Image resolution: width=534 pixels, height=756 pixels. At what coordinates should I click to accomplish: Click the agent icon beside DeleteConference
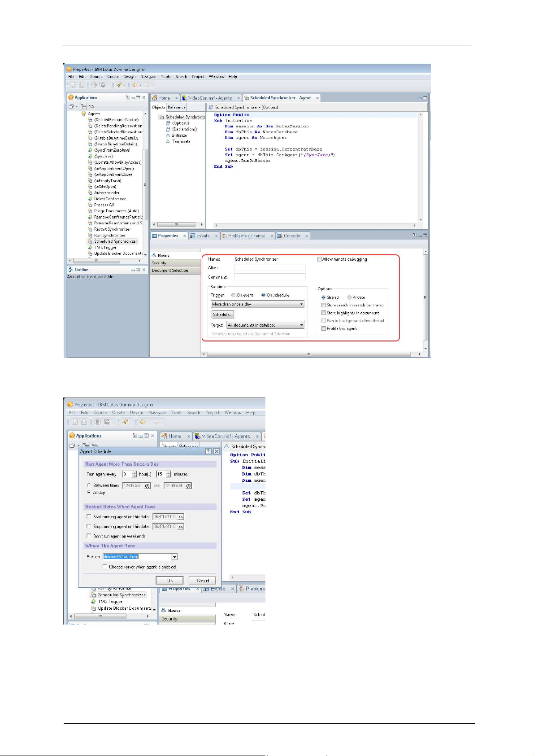[x=90, y=199]
